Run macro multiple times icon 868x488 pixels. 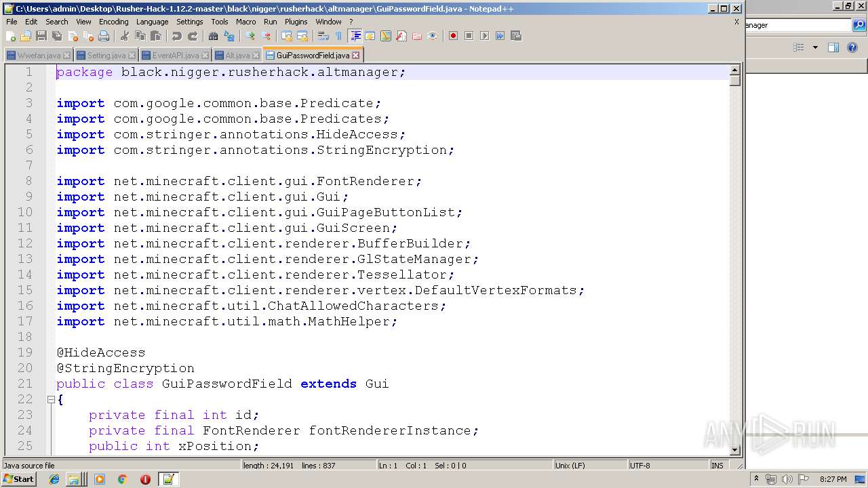[x=500, y=36]
